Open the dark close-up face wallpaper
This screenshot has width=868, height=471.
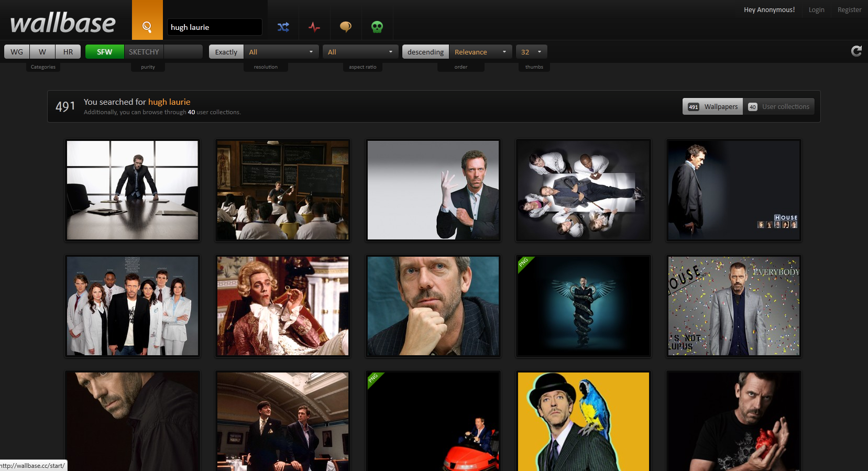tap(133, 421)
